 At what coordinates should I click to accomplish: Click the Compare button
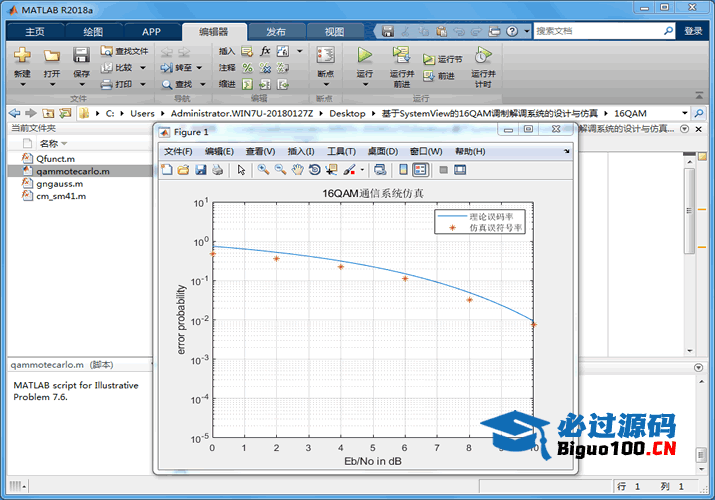pos(117,67)
